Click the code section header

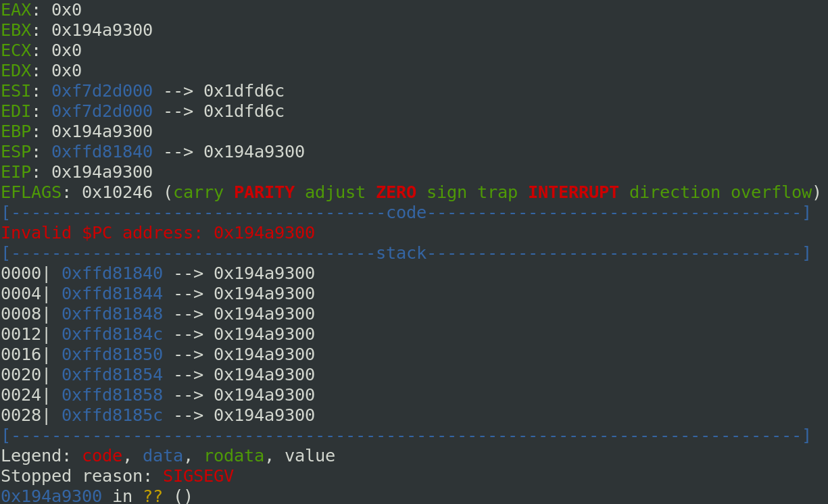(x=406, y=213)
